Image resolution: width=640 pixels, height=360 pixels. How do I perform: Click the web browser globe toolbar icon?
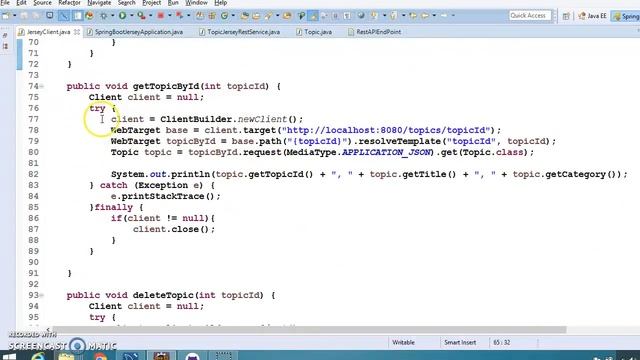[361, 16]
